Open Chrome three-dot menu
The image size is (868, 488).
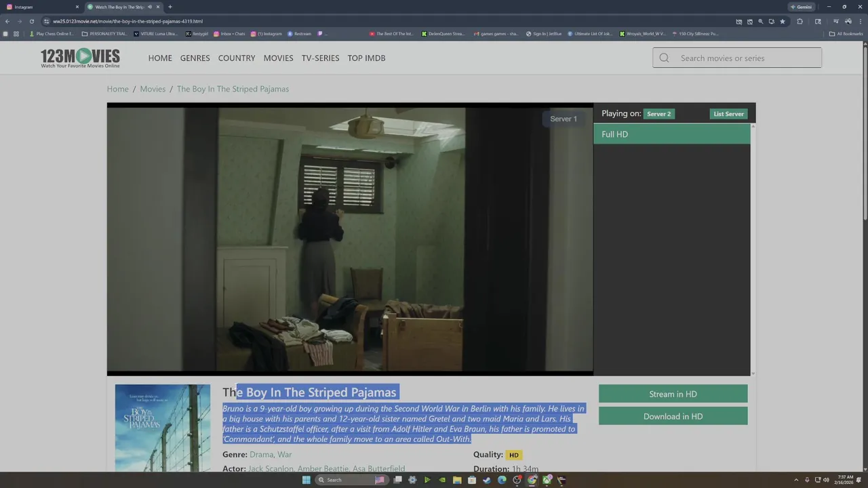[861, 21]
